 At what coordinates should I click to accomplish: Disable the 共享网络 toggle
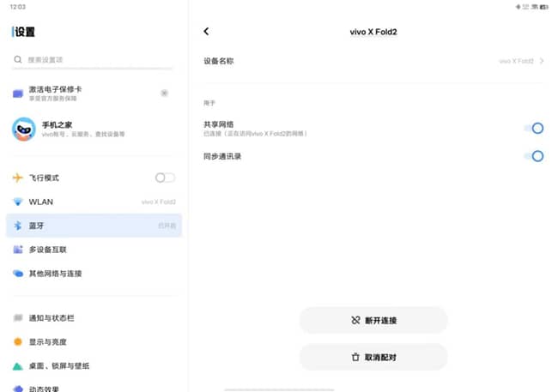pyautogui.click(x=534, y=129)
